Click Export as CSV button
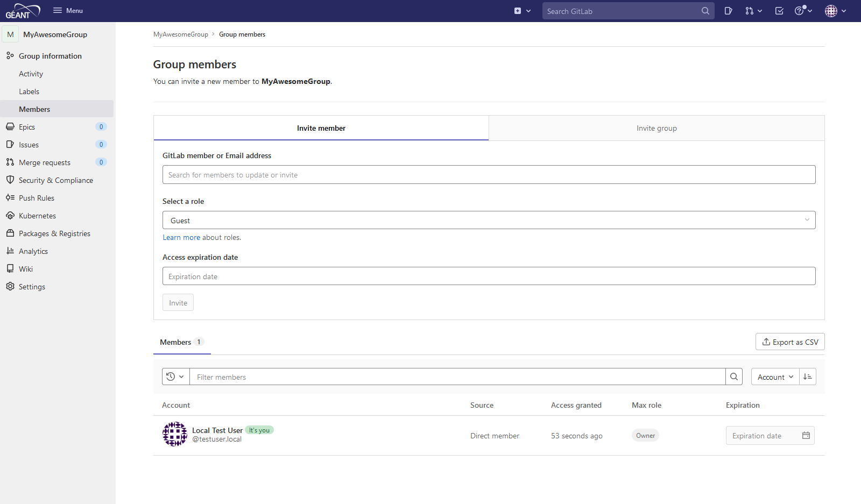The height and width of the screenshot is (504, 861). point(790,342)
